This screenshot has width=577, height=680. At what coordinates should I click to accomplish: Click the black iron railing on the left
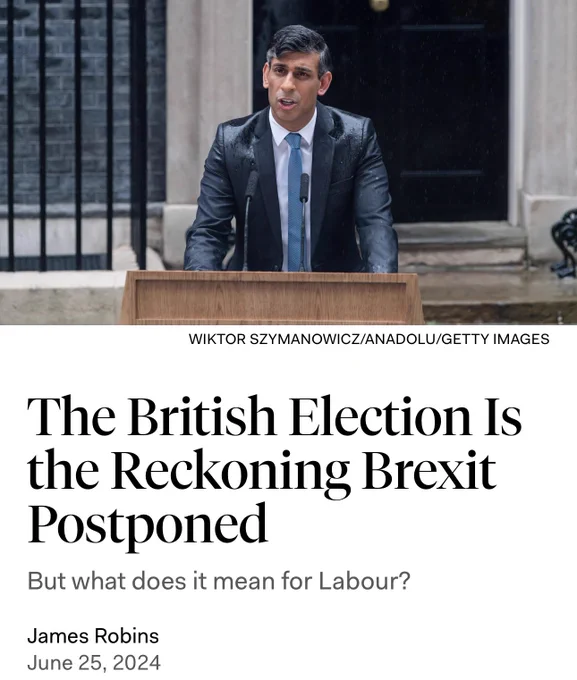(72, 134)
